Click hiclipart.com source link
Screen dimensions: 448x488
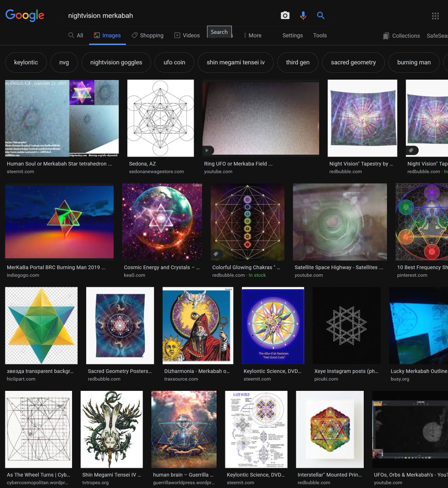[x=21, y=379]
